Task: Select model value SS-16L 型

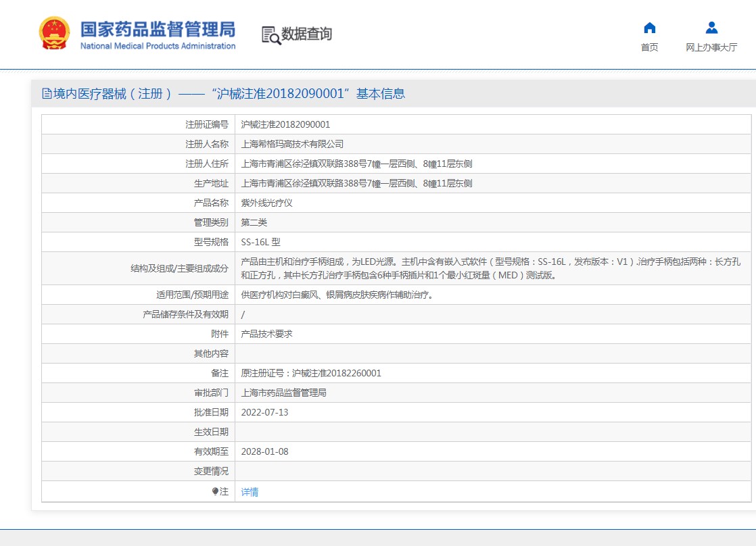Action: pos(260,243)
